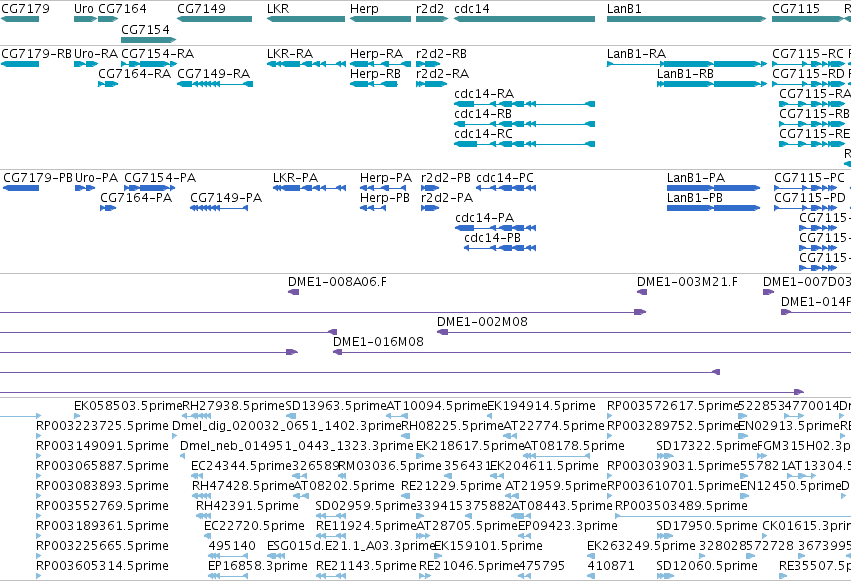Click the CG7115 gene label
The image size is (851, 581).
click(x=796, y=9)
